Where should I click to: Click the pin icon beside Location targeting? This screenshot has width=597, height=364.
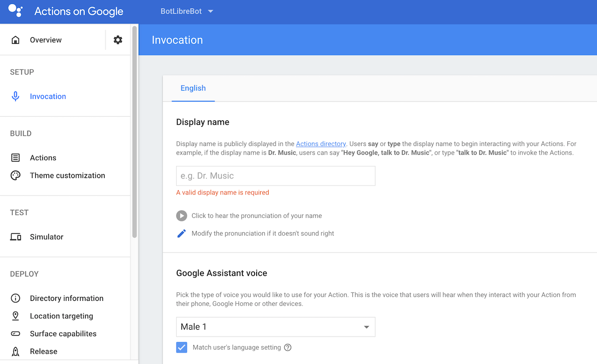pyautogui.click(x=15, y=316)
